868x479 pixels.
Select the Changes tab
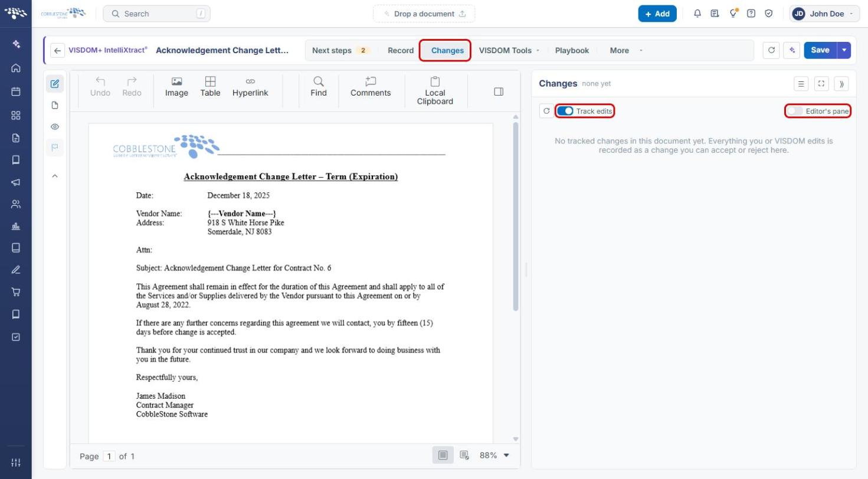[x=447, y=51]
